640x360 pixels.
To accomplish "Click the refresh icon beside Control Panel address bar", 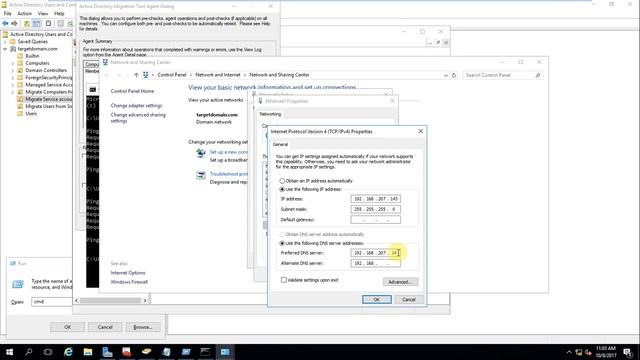I will [453, 75].
